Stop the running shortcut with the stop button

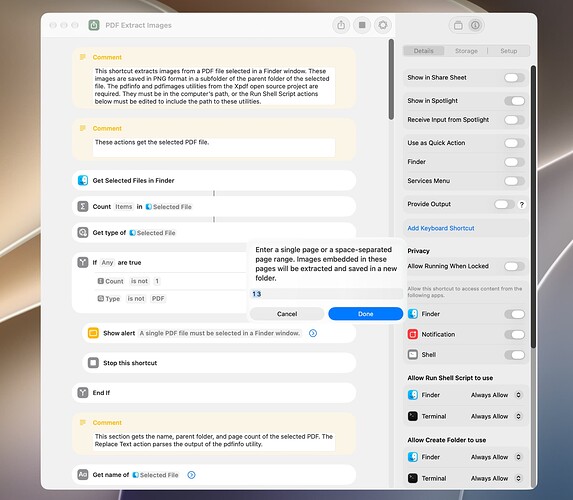click(x=362, y=25)
